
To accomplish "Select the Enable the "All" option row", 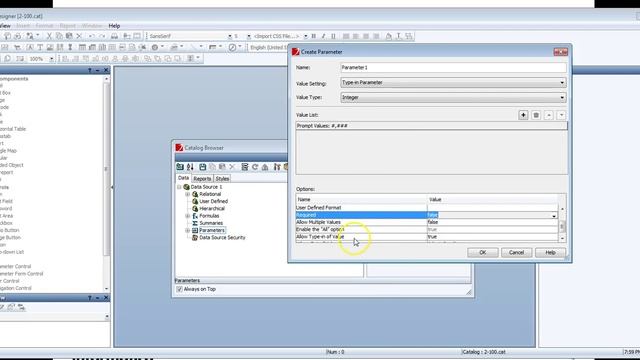I will (427, 229).
